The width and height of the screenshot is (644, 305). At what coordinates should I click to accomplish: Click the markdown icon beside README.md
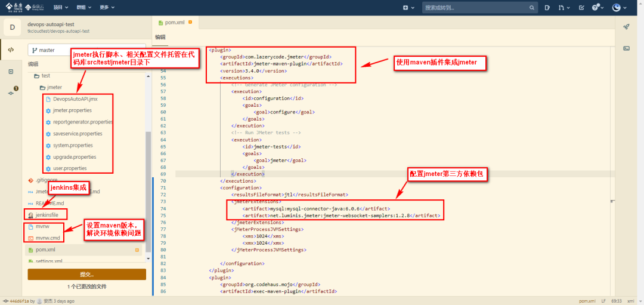coord(30,204)
